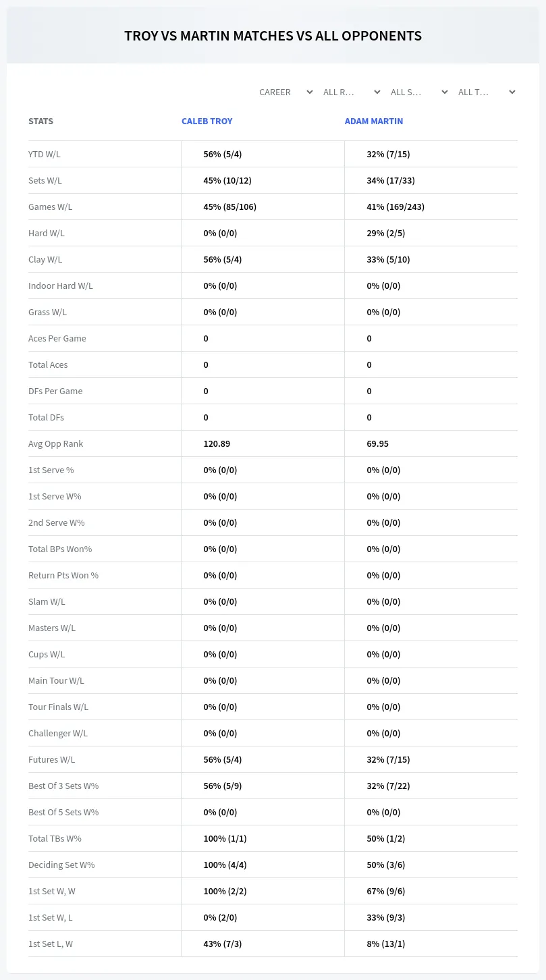Select the Deciding Set W% row label
The image size is (546, 980).
[x=61, y=865]
